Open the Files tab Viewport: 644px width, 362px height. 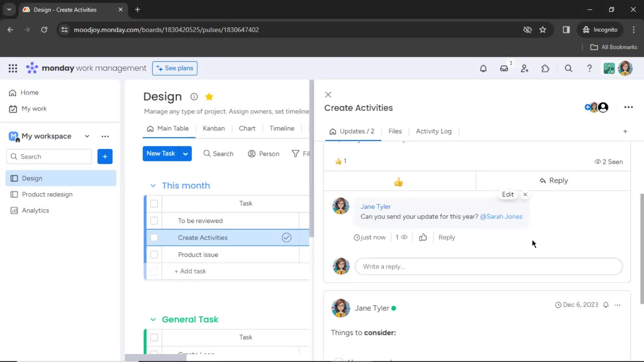[395, 131]
